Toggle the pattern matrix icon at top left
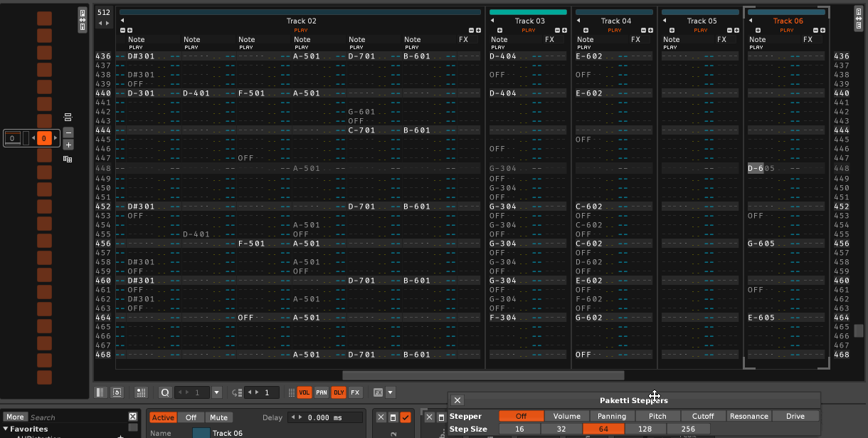The height and width of the screenshot is (438, 868). click(x=83, y=20)
